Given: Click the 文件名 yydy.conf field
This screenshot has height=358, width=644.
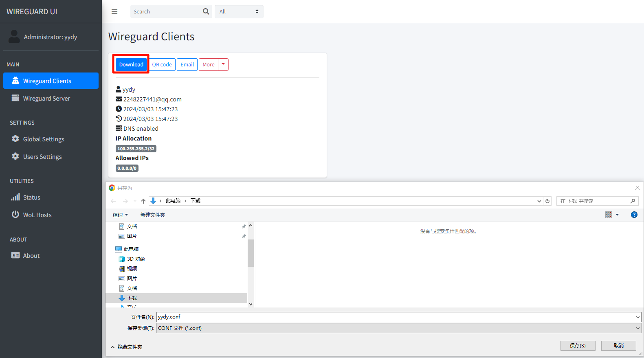Looking at the screenshot, I should tap(396, 317).
